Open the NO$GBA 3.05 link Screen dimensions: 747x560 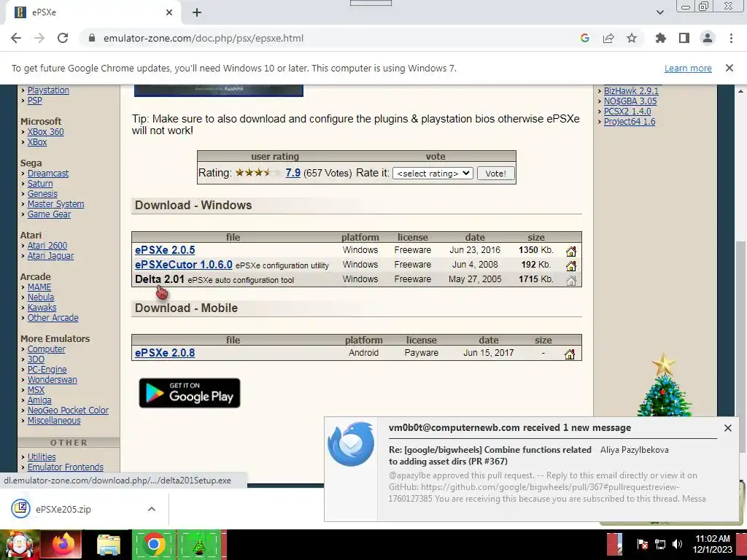pos(630,101)
